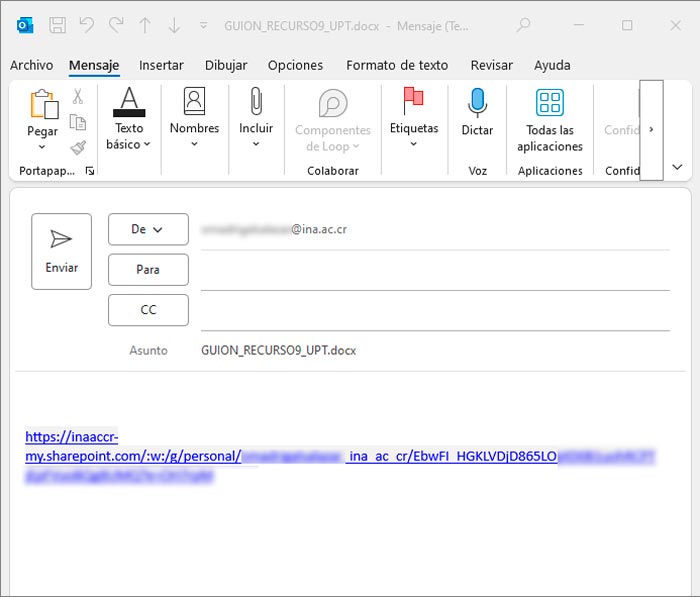This screenshot has width=700, height=597.
Task: Click the Para recipients button
Action: pyautogui.click(x=148, y=270)
